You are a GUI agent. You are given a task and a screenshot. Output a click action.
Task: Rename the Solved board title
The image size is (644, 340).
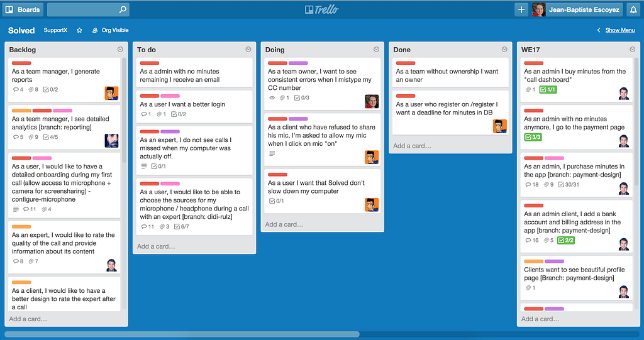(x=21, y=30)
